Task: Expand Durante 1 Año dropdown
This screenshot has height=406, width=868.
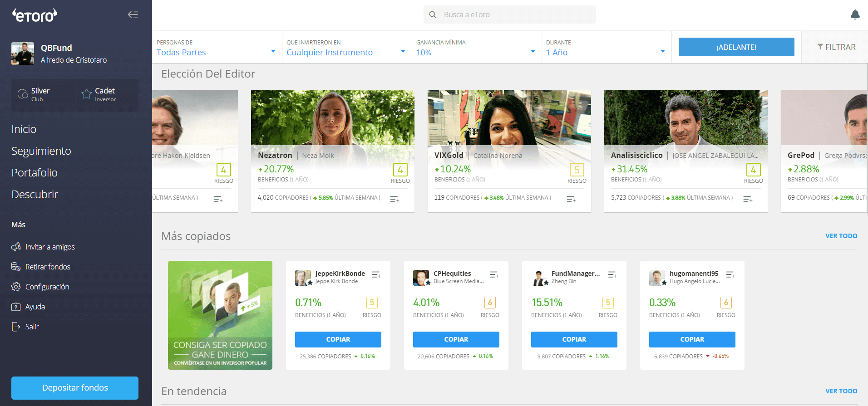Action: click(606, 48)
